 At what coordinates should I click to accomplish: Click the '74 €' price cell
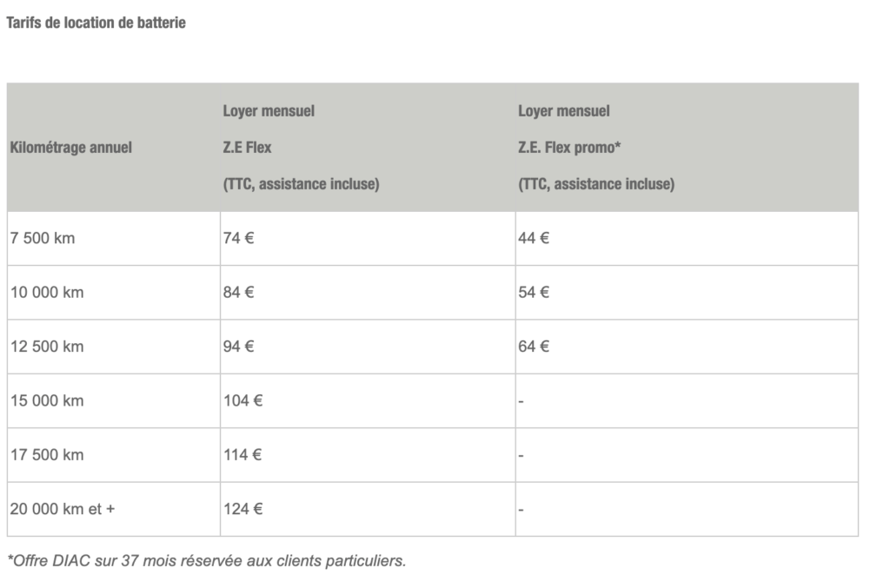point(368,238)
